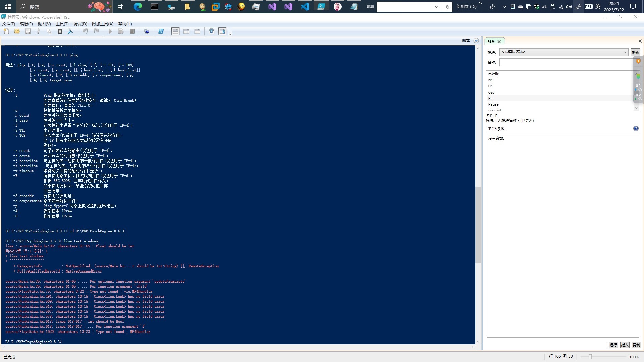Stop the current operation

coord(132,31)
